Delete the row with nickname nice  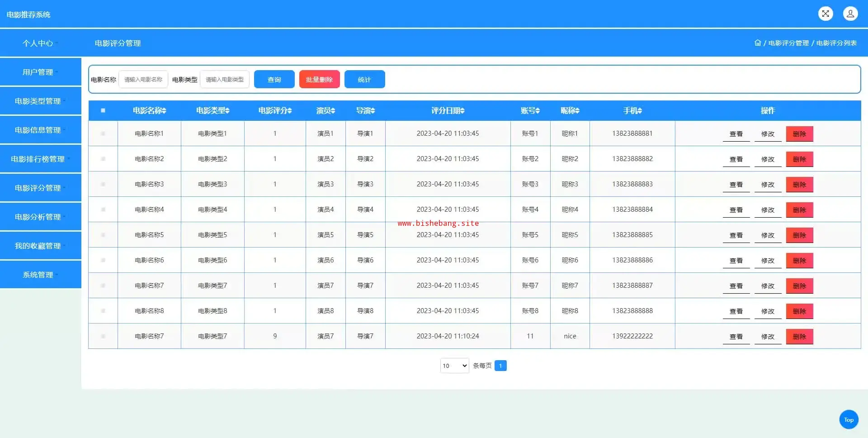[799, 336]
